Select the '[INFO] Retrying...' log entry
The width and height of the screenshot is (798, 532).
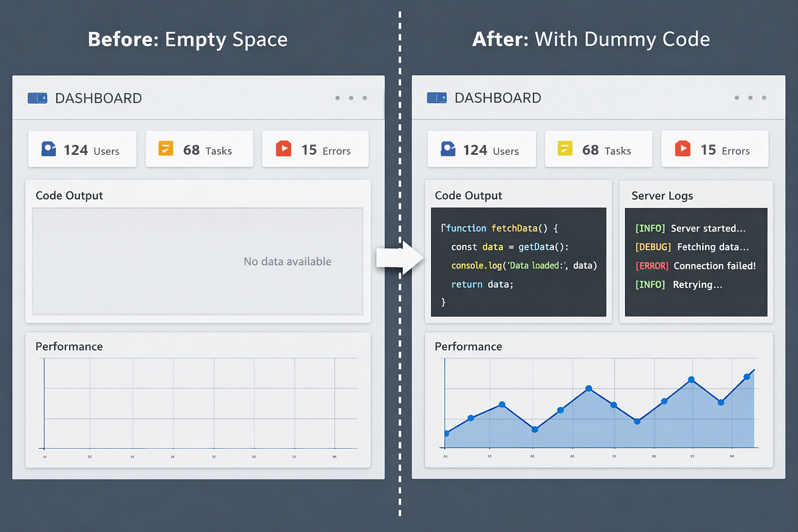[x=679, y=284]
